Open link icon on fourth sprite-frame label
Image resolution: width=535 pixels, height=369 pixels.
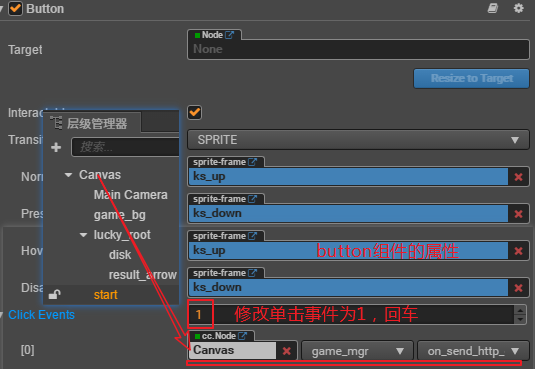tap(252, 273)
